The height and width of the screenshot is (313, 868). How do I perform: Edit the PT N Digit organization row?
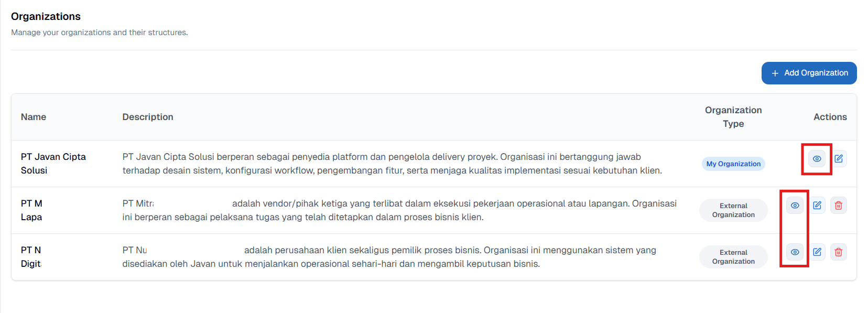pyautogui.click(x=817, y=252)
